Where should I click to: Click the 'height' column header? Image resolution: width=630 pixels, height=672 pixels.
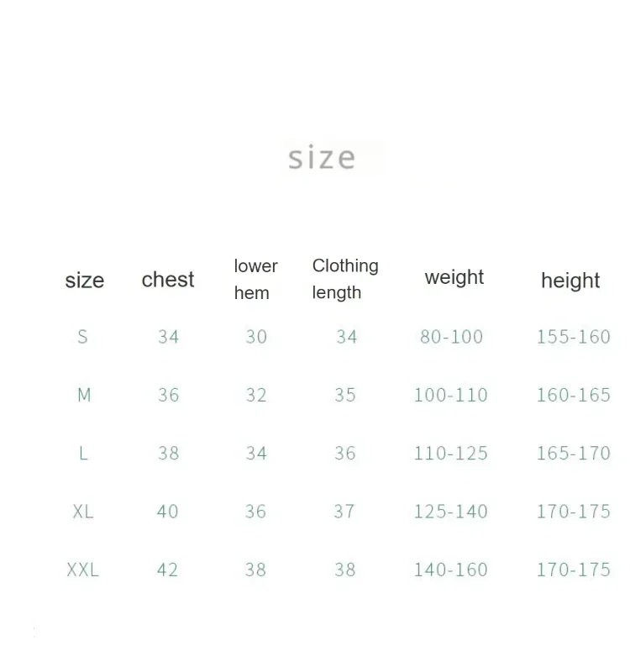570,281
